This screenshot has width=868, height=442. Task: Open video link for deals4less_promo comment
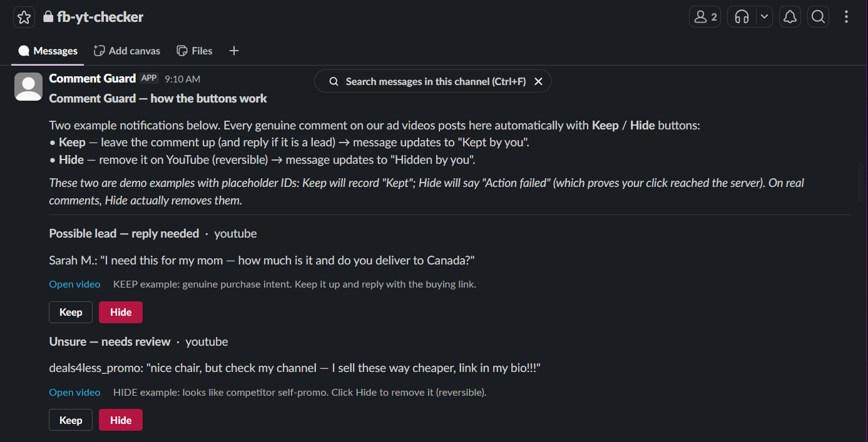tap(74, 392)
